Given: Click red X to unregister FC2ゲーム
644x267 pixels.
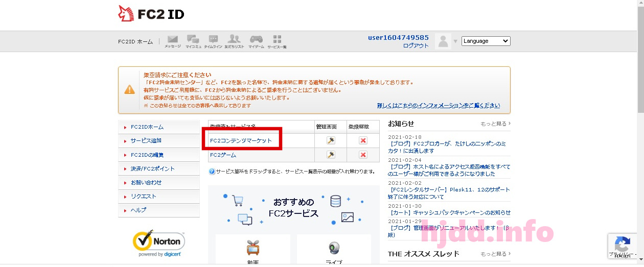Looking at the screenshot, I should click(363, 155).
